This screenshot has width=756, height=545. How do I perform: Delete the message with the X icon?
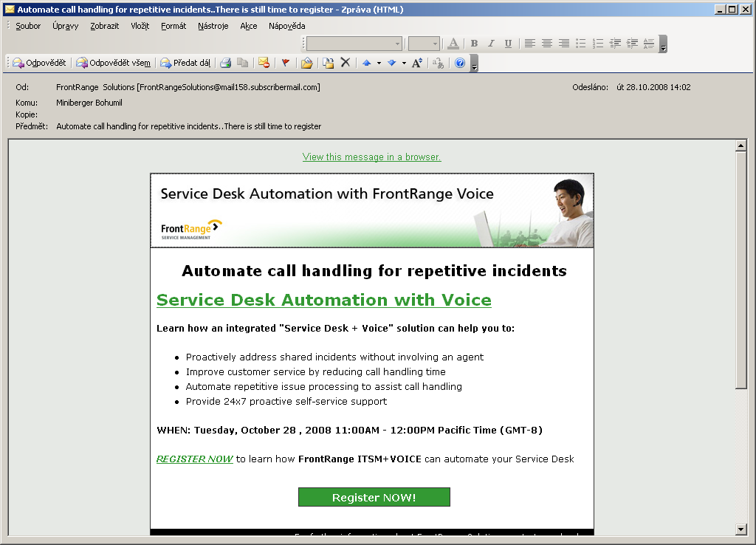346,63
